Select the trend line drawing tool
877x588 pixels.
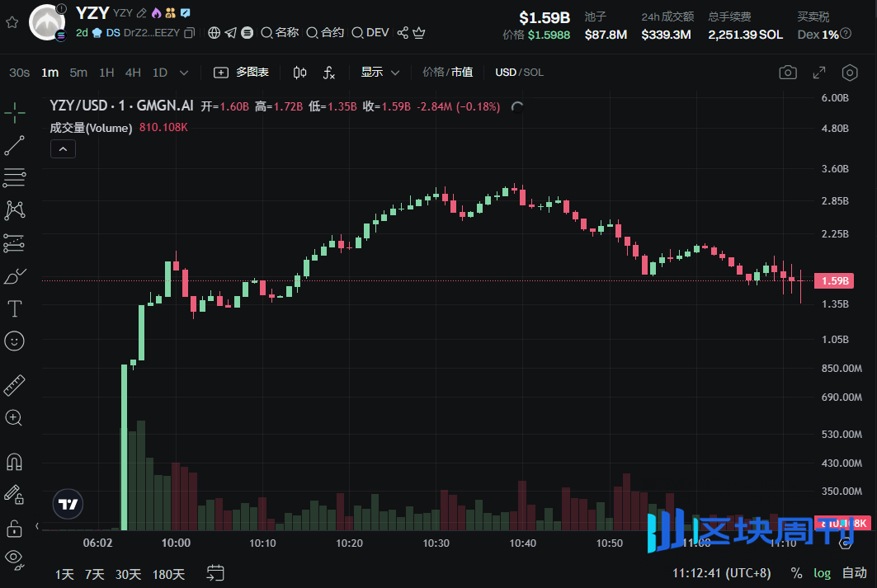[x=15, y=145]
